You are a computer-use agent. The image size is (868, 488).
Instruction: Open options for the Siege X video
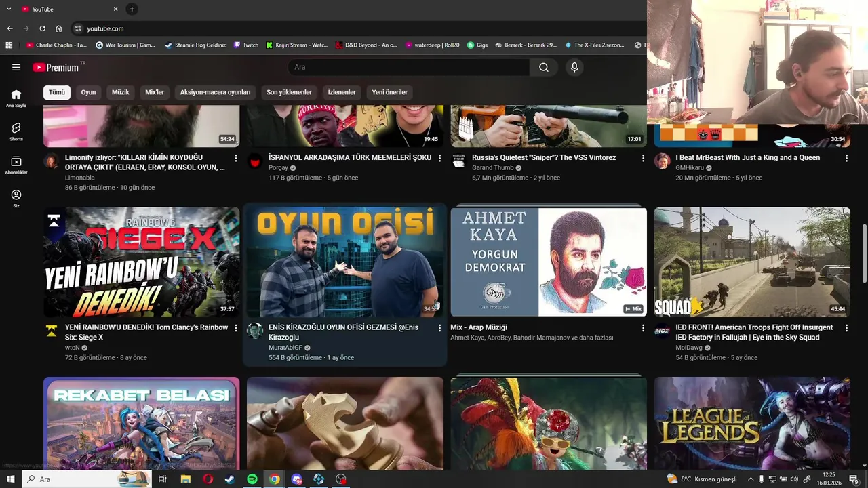tap(236, 328)
